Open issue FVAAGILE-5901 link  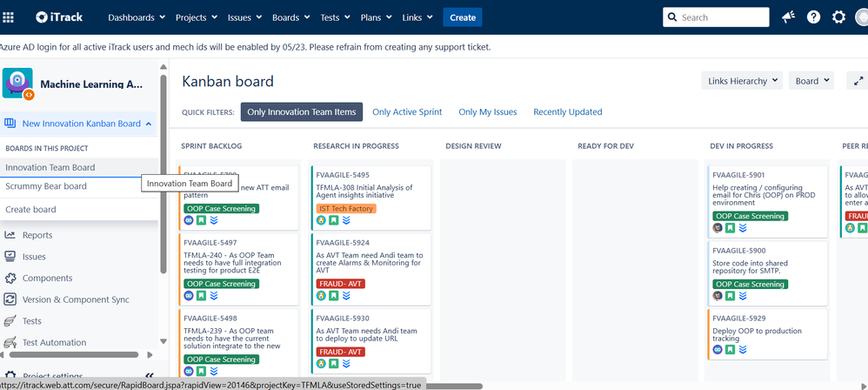click(x=739, y=175)
